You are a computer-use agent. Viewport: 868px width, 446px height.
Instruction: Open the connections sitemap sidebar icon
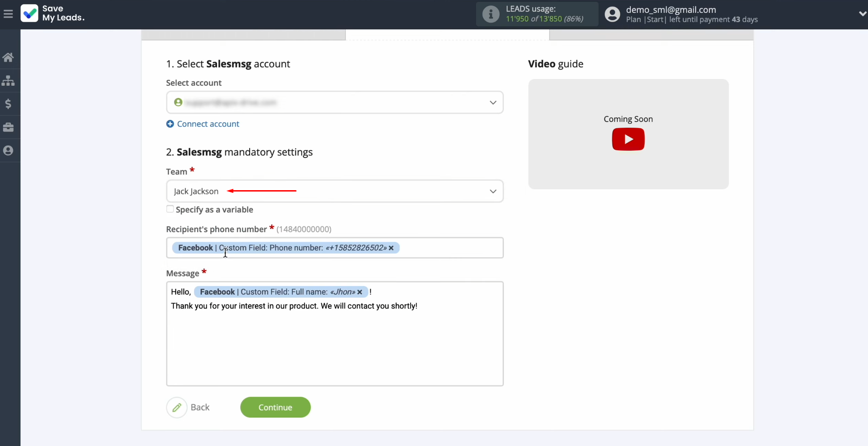tap(8, 81)
